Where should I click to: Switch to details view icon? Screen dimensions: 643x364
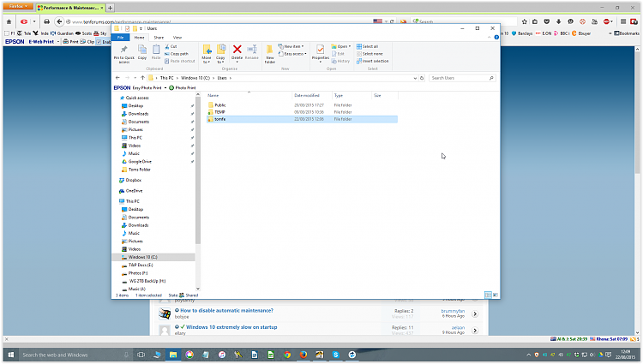488,295
